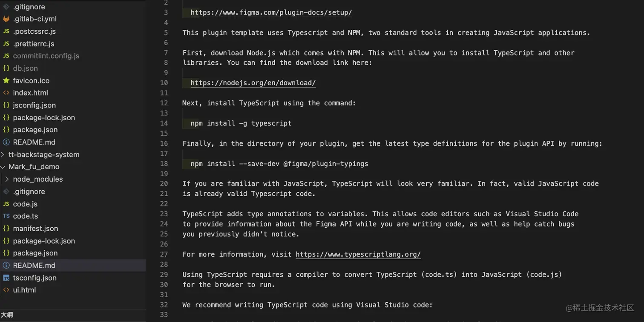
Task: Click line number 18 in the gutter
Action: (x=164, y=164)
